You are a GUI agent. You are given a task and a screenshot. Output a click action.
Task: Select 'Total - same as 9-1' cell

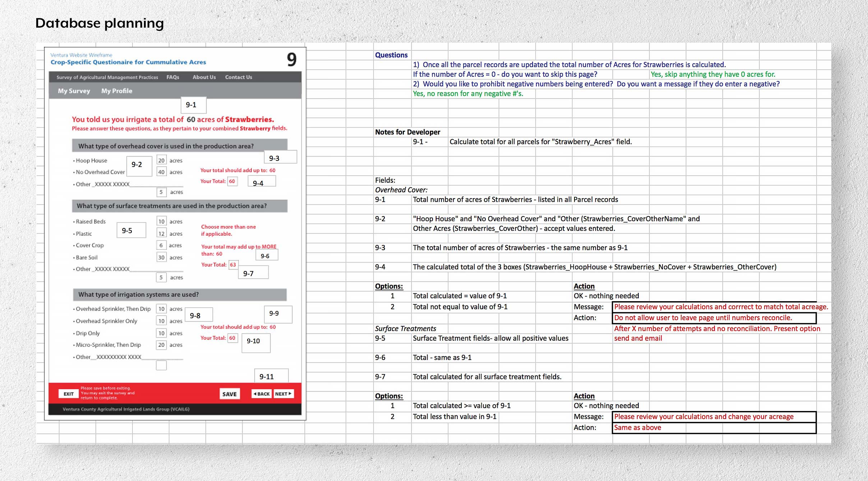[x=442, y=358]
